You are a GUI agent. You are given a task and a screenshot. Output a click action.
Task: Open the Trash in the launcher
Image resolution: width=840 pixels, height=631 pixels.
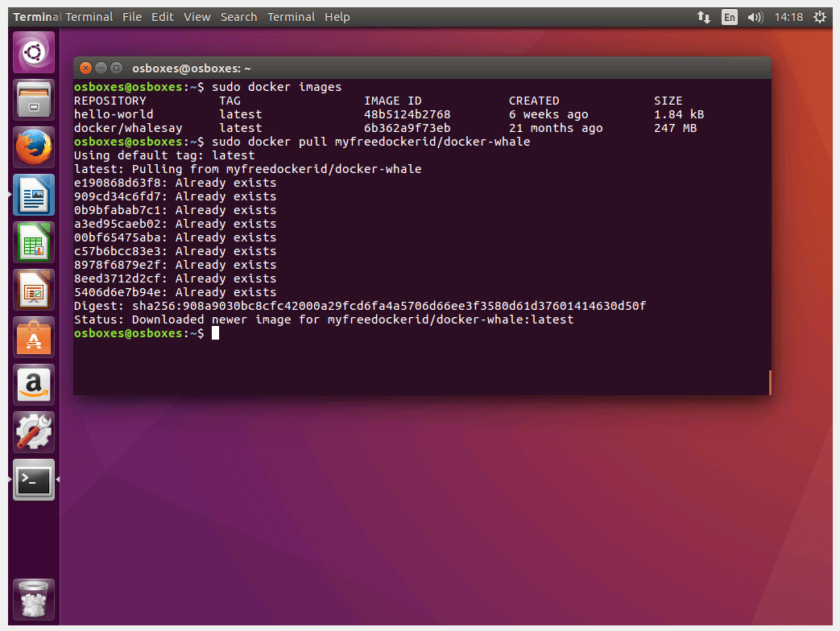pos(34,600)
